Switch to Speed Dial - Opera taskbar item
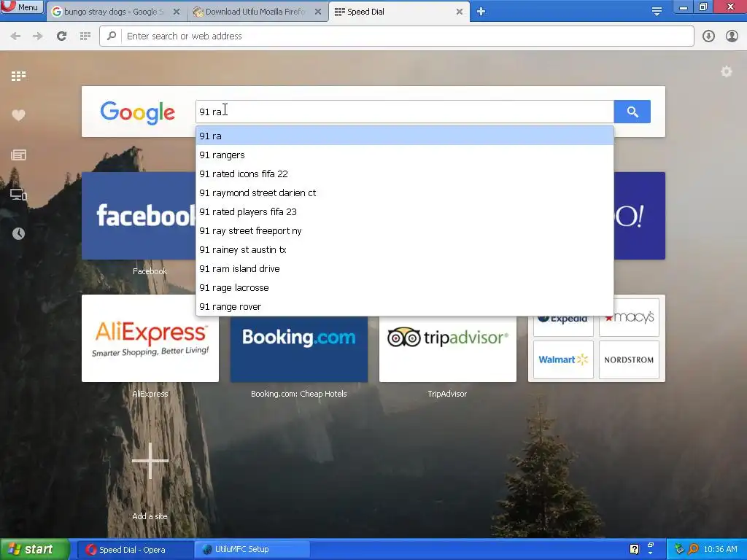This screenshot has width=747, height=560. click(135, 550)
